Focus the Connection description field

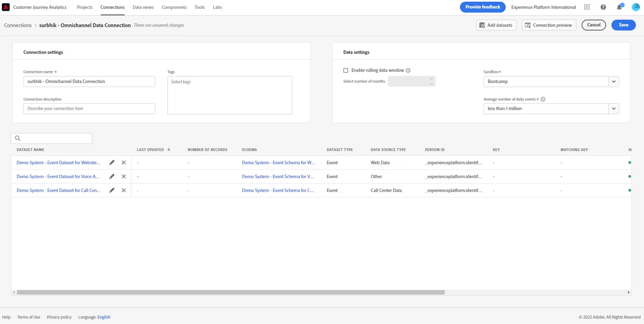click(x=89, y=109)
